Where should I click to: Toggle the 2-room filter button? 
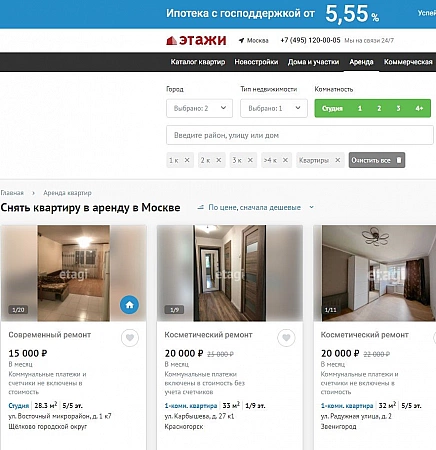click(x=379, y=108)
